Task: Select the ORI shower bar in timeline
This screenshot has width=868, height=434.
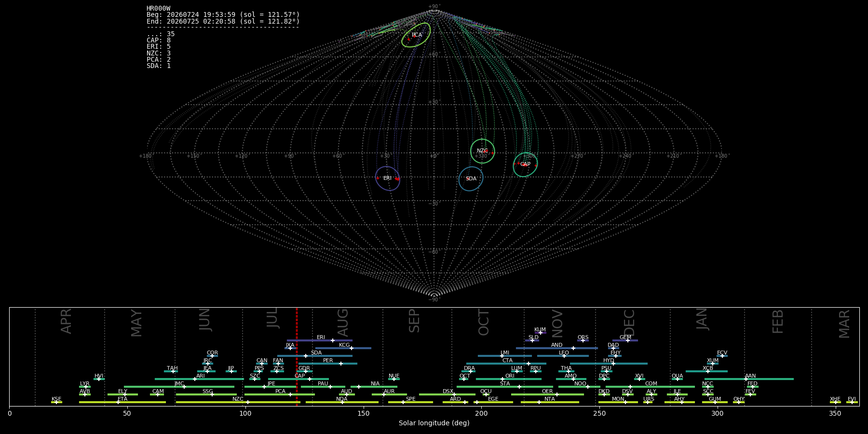Action: 509,379
